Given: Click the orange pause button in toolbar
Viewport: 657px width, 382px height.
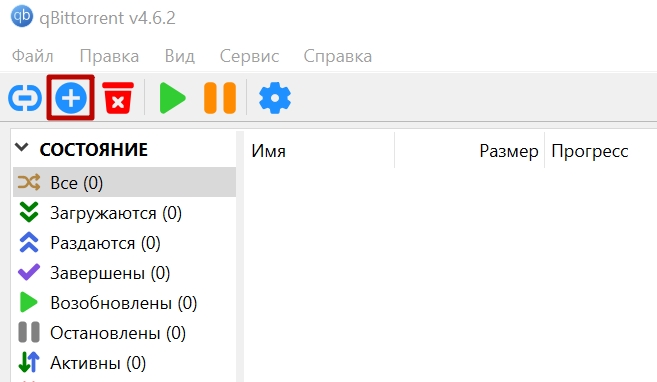Looking at the screenshot, I should [x=220, y=98].
